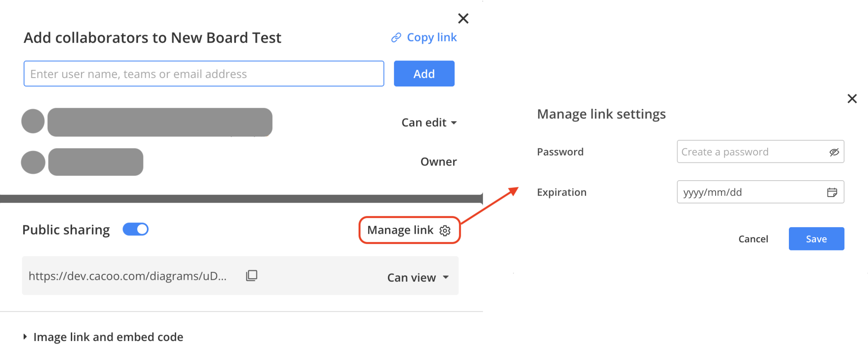Turn off the Public sharing switch
This screenshot has height=362, width=868.
coord(136,229)
